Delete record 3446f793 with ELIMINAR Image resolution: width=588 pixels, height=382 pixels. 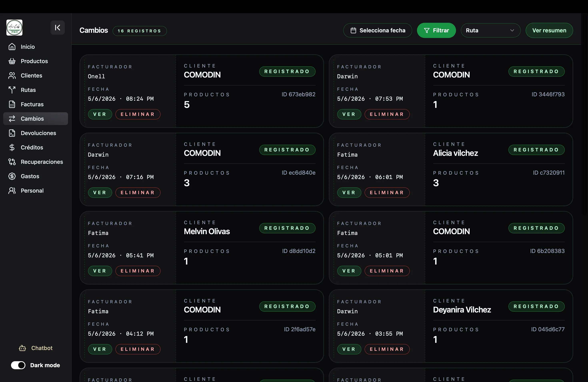pos(387,114)
